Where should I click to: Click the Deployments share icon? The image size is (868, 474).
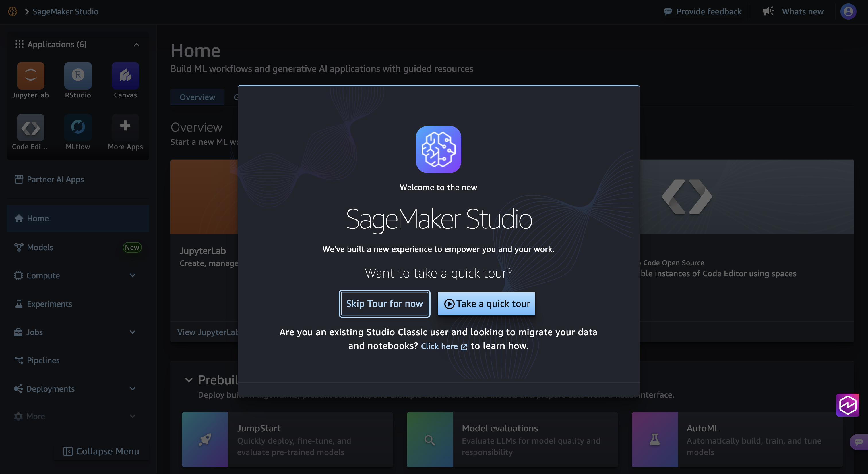coord(18,388)
